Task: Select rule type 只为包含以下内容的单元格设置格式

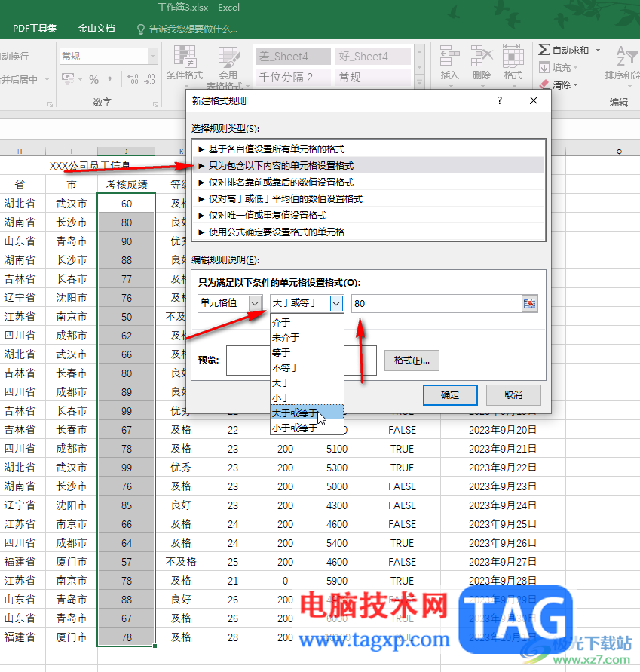Action: tap(369, 165)
